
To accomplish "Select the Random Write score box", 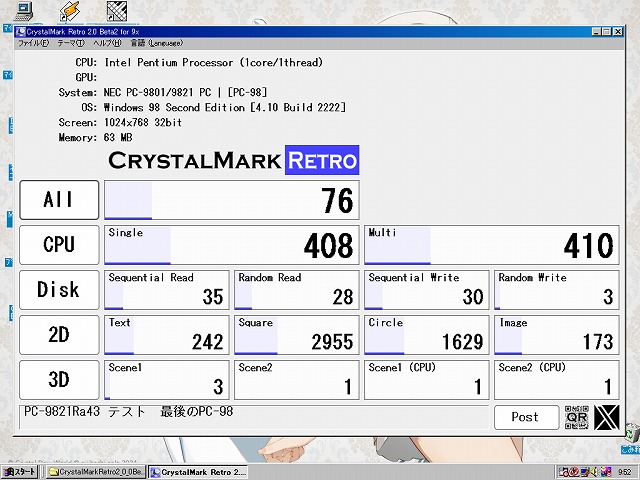I will [x=557, y=290].
